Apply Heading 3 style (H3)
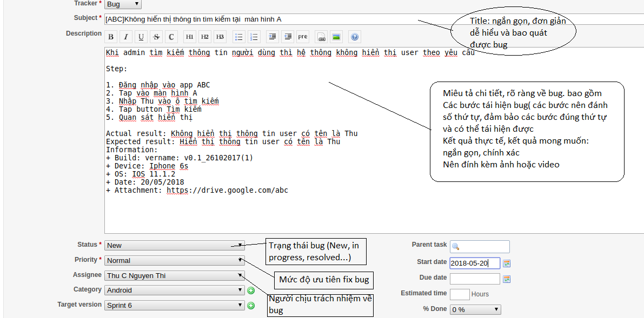Screen dimensions: 644x318 click(220, 37)
